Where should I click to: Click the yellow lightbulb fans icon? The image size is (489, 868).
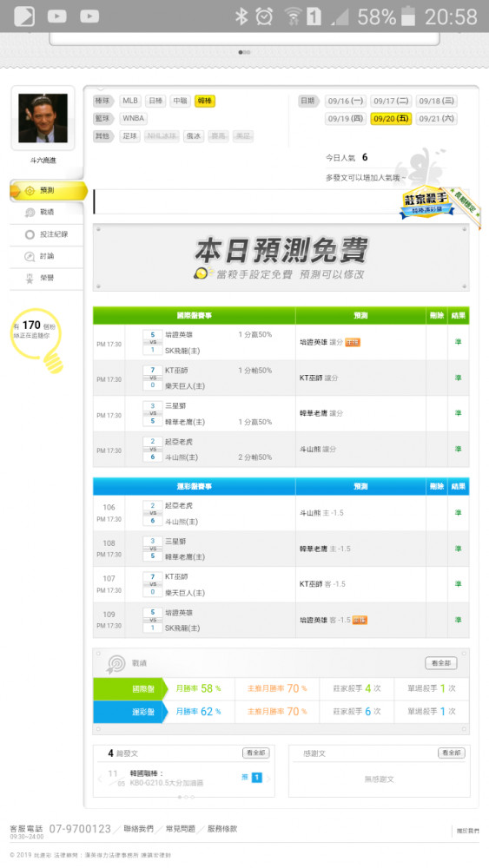click(x=37, y=339)
